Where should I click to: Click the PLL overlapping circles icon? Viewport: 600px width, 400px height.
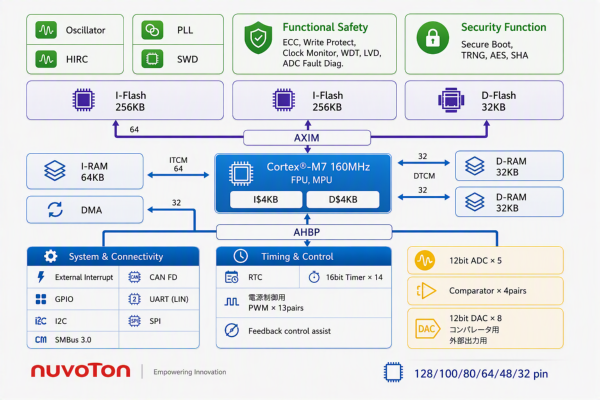pyautogui.click(x=152, y=30)
